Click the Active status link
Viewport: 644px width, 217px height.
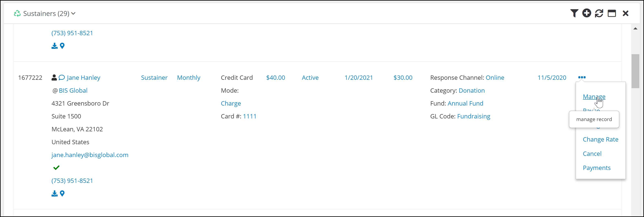[x=310, y=78]
